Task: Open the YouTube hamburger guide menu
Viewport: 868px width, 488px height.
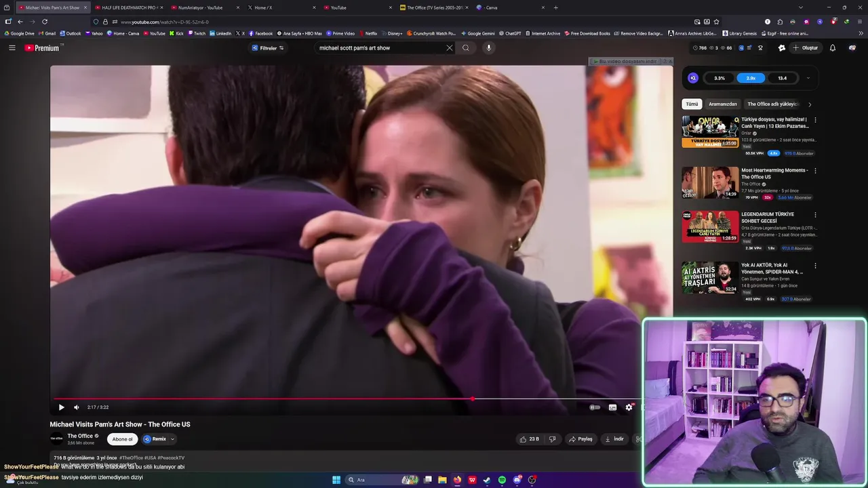Action: [x=12, y=48]
